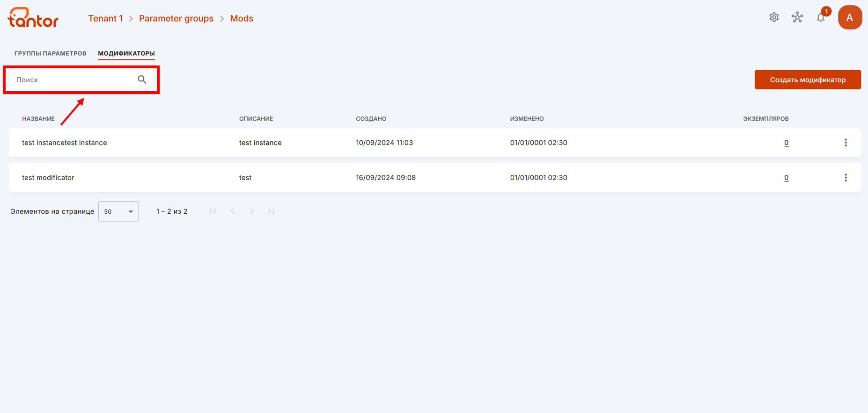Image resolution: width=868 pixels, height=413 pixels.
Task: Go to the first page
Action: click(x=213, y=211)
